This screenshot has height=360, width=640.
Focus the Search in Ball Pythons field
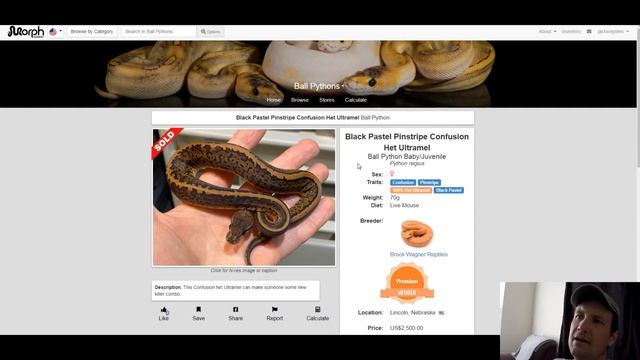tap(159, 31)
